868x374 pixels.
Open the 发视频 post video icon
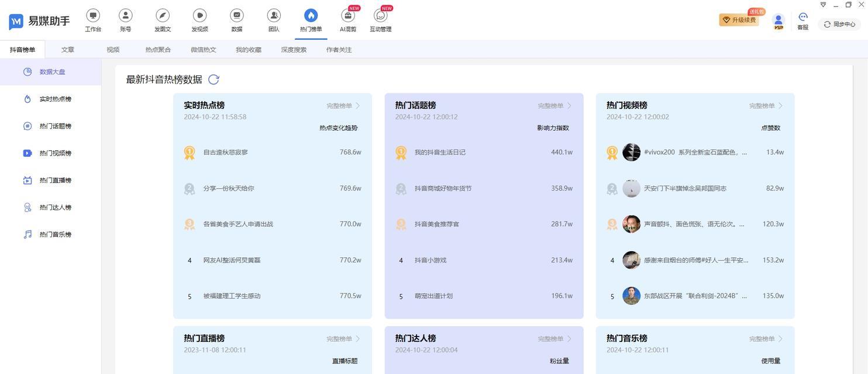click(x=199, y=16)
